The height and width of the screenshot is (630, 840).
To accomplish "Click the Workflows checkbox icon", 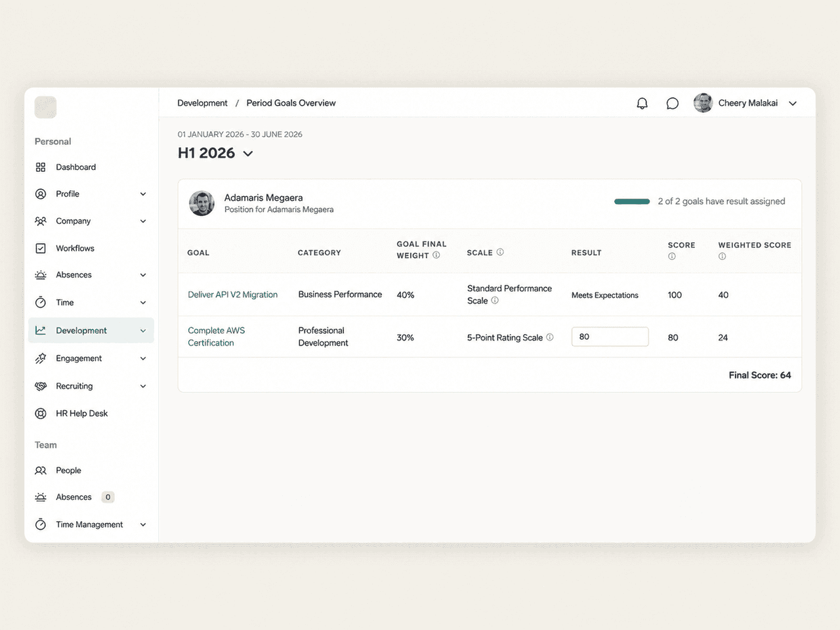I will (x=41, y=248).
